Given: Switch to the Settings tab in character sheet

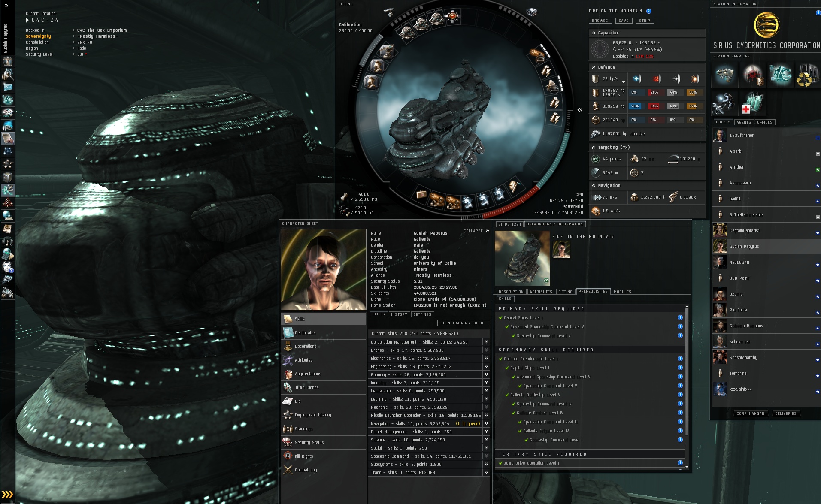Looking at the screenshot, I should (x=422, y=314).
